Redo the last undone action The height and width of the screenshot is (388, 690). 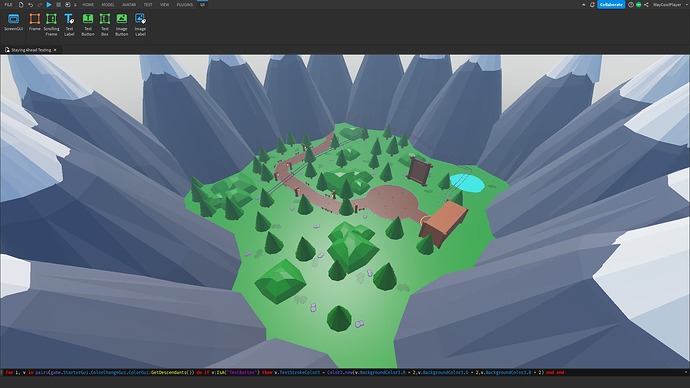[x=40, y=4]
